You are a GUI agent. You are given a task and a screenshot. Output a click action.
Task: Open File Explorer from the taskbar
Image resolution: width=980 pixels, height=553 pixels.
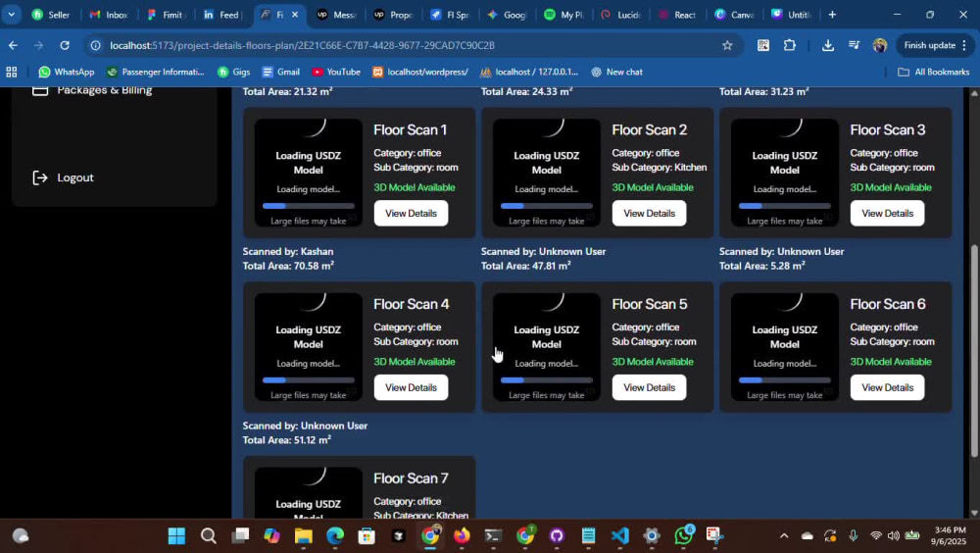click(303, 536)
